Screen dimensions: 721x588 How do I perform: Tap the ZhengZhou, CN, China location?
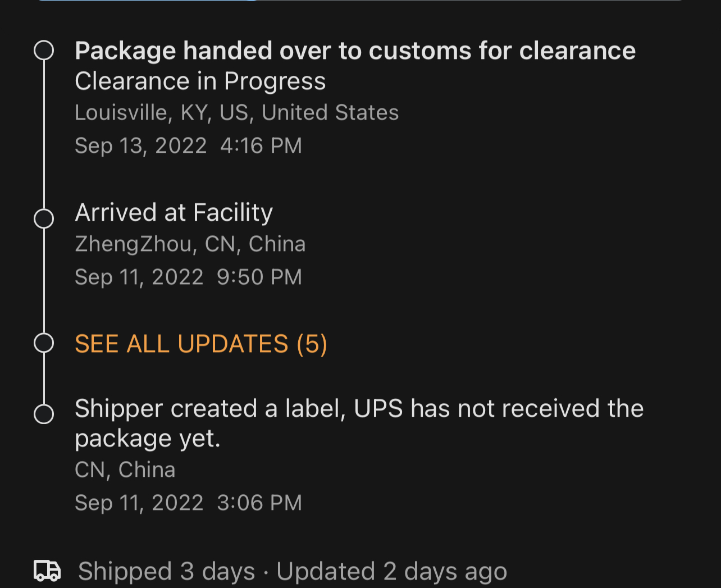[190, 244]
